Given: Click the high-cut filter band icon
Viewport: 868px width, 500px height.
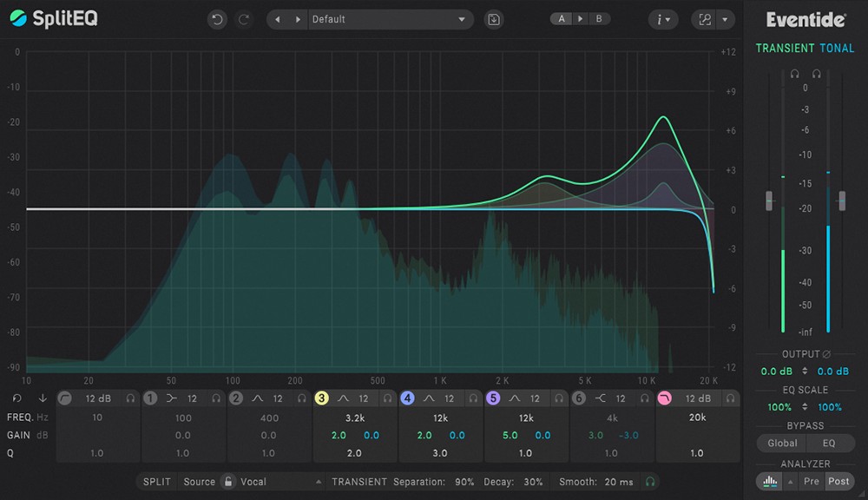Looking at the screenshot, I should [x=664, y=398].
